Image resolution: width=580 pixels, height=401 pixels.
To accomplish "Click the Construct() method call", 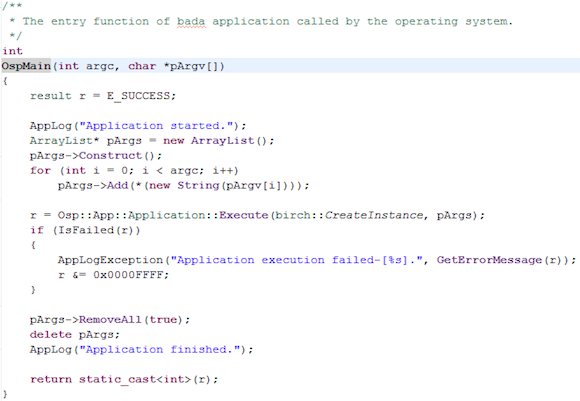I will coord(117,156).
